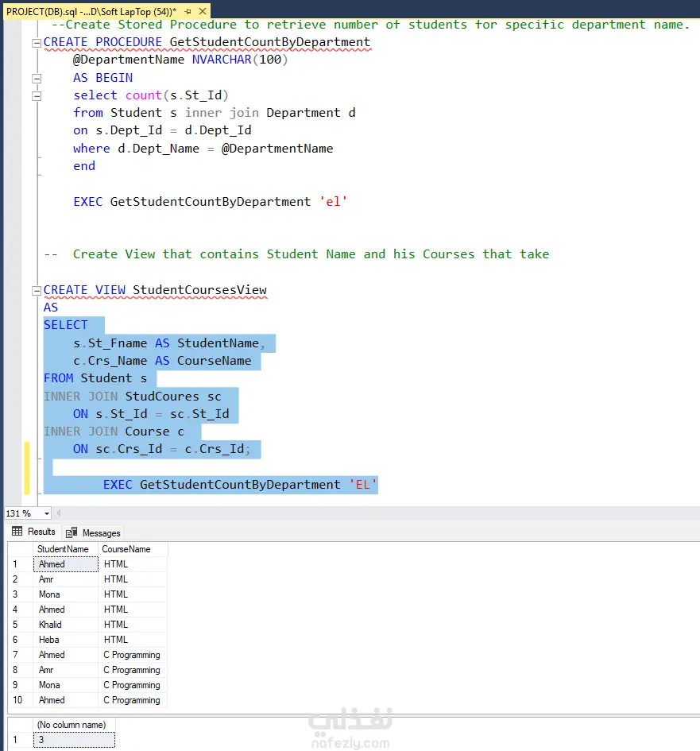The height and width of the screenshot is (751, 700).
Task: Select the Amr cell in row 8
Action: 66,670
